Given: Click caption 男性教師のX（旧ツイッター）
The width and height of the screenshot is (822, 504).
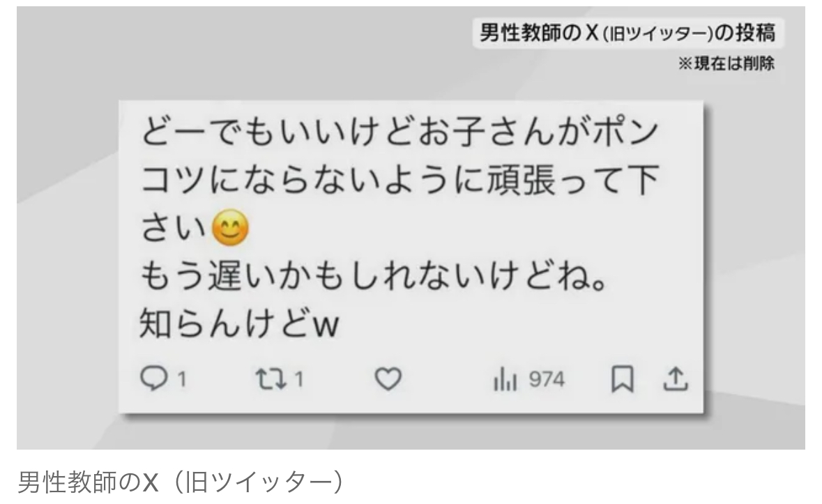Looking at the screenshot, I should (x=181, y=482).
